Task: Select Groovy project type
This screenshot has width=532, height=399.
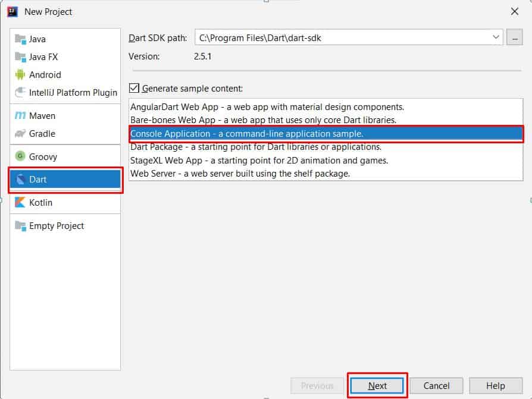Action: coord(65,156)
